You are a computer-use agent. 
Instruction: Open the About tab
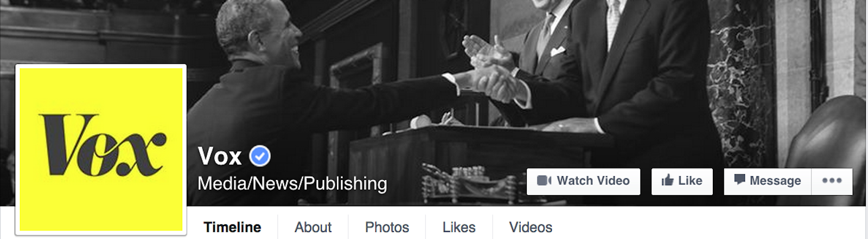click(313, 227)
